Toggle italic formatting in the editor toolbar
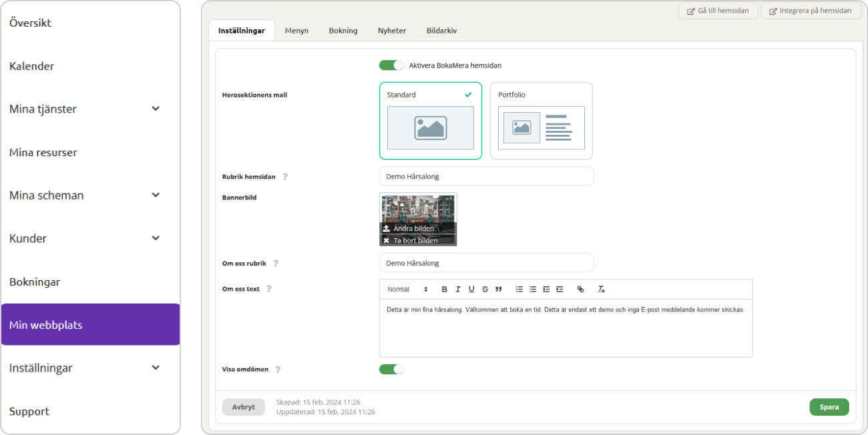 458,290
